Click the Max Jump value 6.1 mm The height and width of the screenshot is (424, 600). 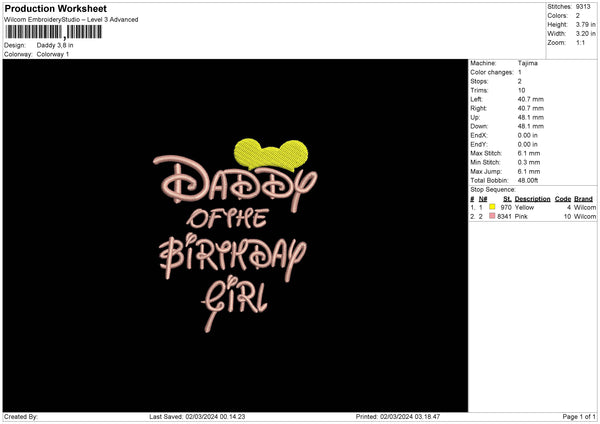pos(529,171)
